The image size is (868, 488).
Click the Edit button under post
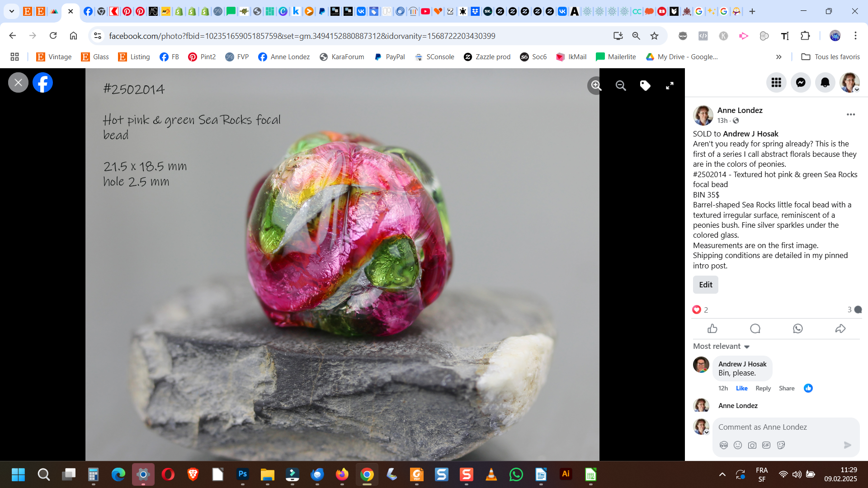(x=705, y=285)
